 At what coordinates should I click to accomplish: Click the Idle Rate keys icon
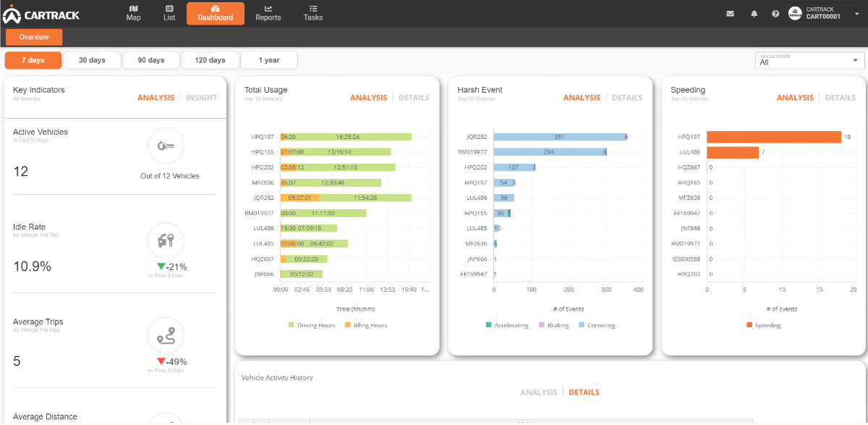click(x=166, y=240)
